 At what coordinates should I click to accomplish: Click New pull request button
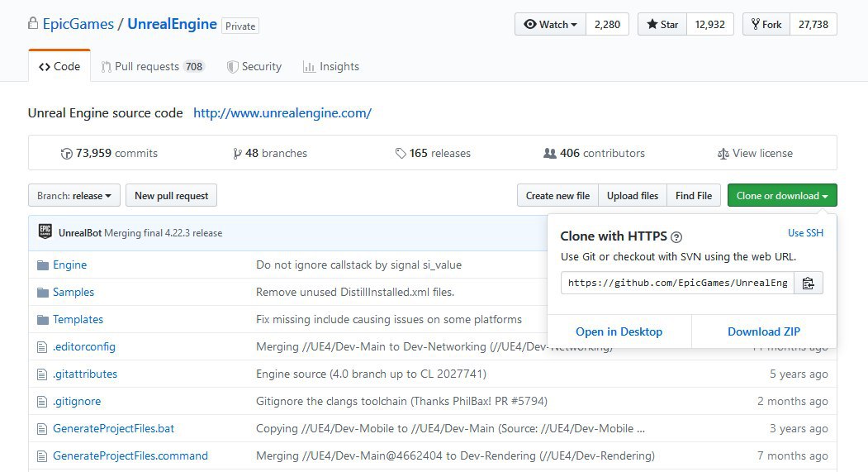click(171, 196)
